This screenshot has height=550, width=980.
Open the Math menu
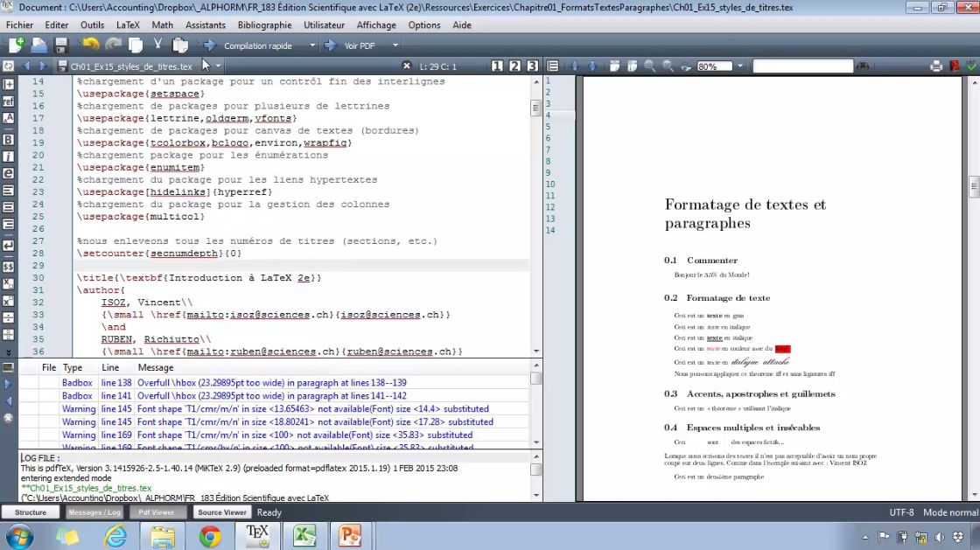[163, 25]
